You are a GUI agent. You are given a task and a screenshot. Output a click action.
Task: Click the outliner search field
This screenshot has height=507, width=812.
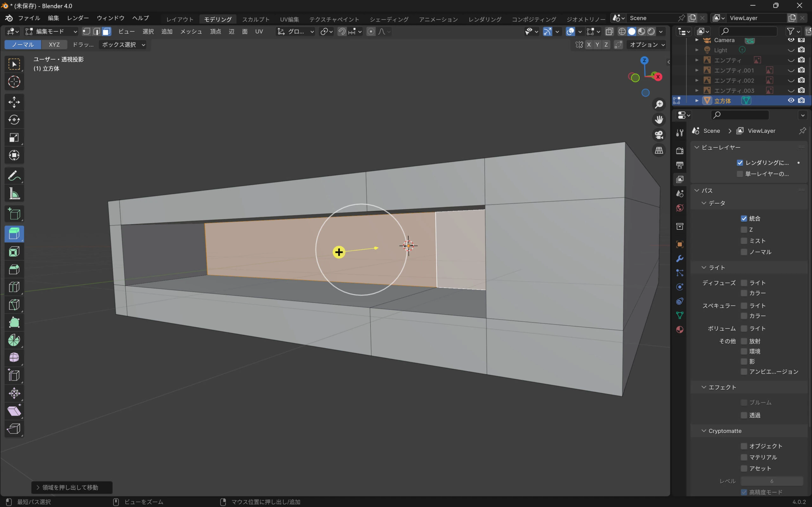[748, 31]
